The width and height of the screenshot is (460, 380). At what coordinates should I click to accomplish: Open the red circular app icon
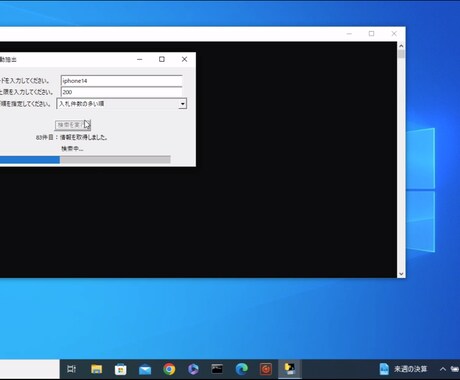click(x=266, y=369)
